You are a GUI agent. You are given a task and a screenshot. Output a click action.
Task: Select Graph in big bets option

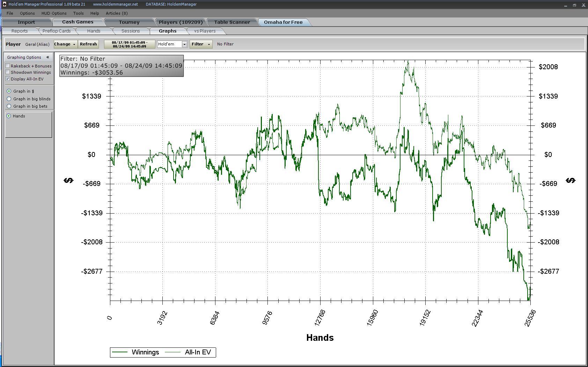click(9, 106)
